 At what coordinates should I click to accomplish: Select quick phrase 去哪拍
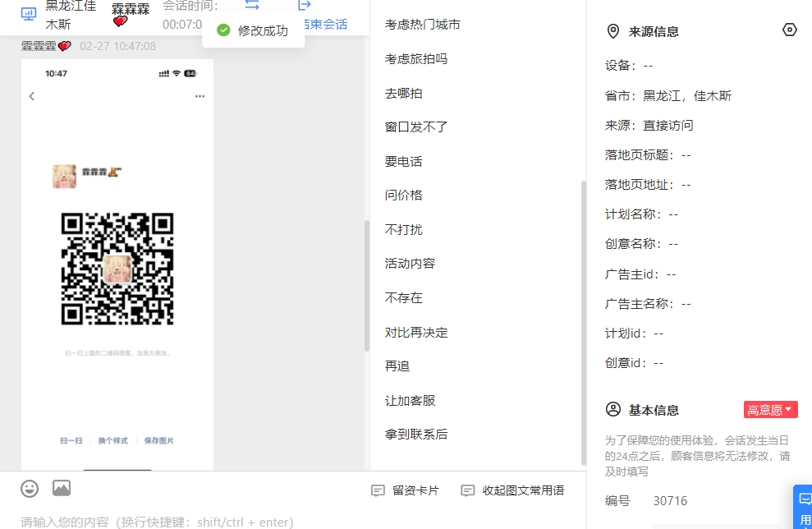tap(403, 94)
